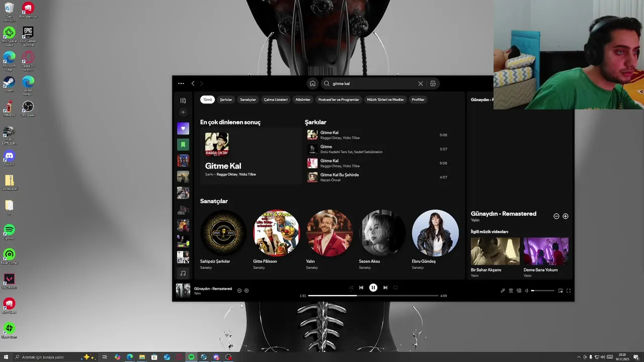Open the Ebru Gündeş artist
Screen dimensions: 644x362
click(435, 240)
